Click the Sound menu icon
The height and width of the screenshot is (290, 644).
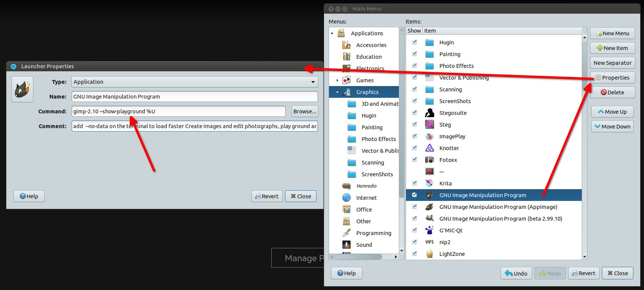[346, 245]
